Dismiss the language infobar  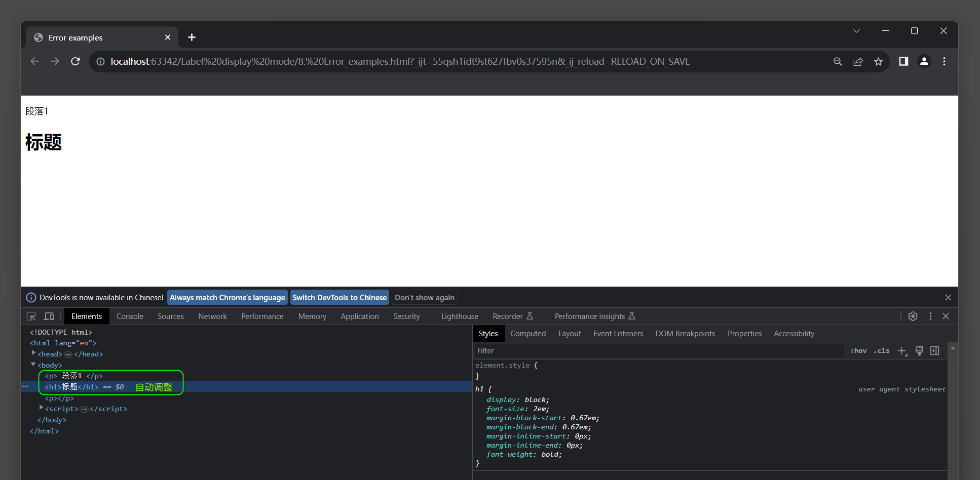(948, 298)
